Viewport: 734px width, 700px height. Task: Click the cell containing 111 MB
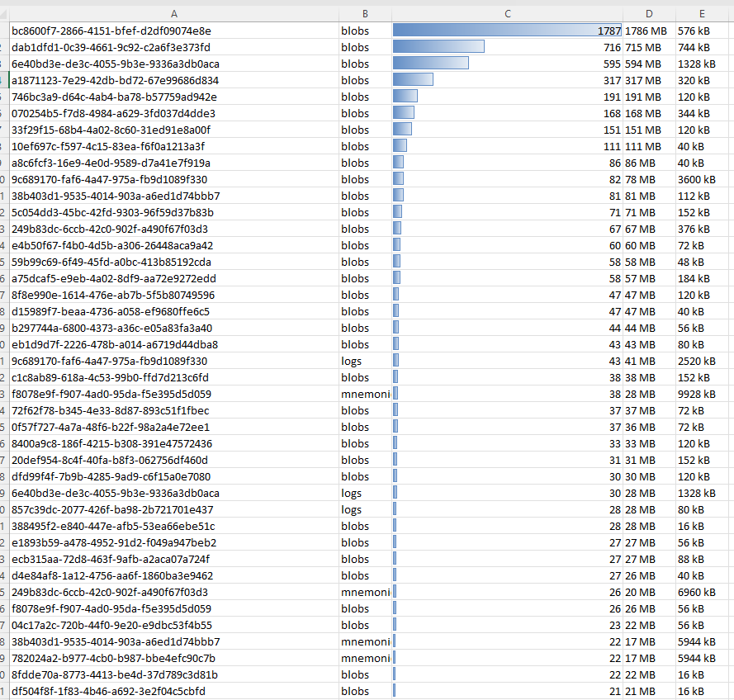click(648, 146)
